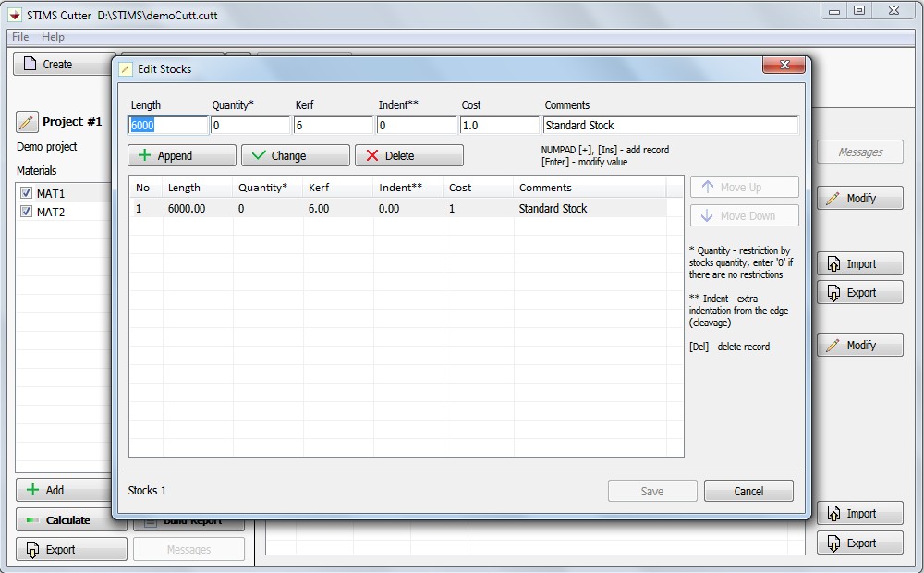Click the green checkmark icon on Change
The height and width of the screenshot is (573, 924).
click(259, 155)
